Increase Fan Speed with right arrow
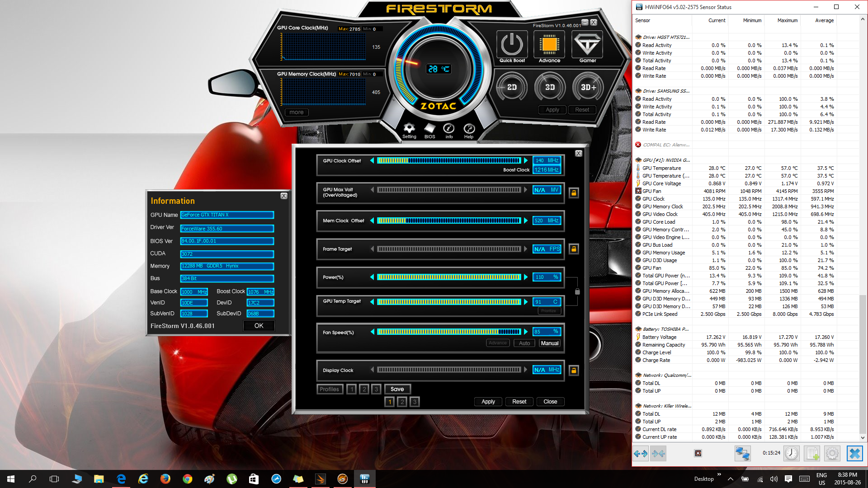 pos(526,332)
